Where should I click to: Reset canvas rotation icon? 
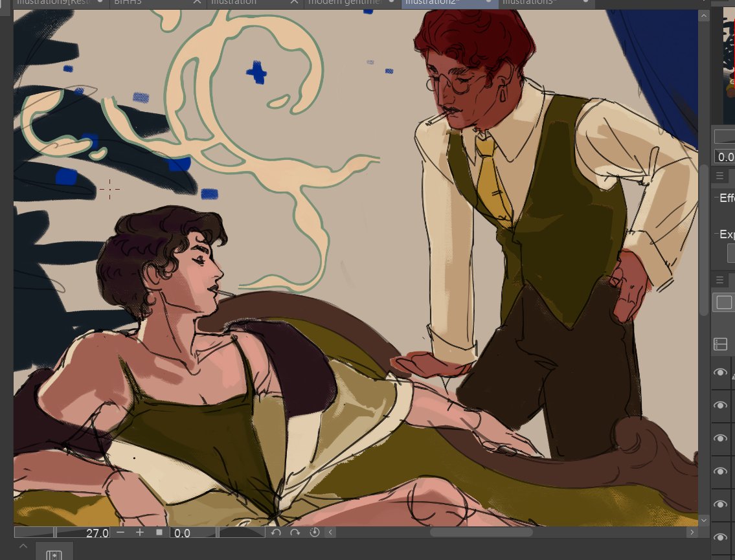[315, 532]
